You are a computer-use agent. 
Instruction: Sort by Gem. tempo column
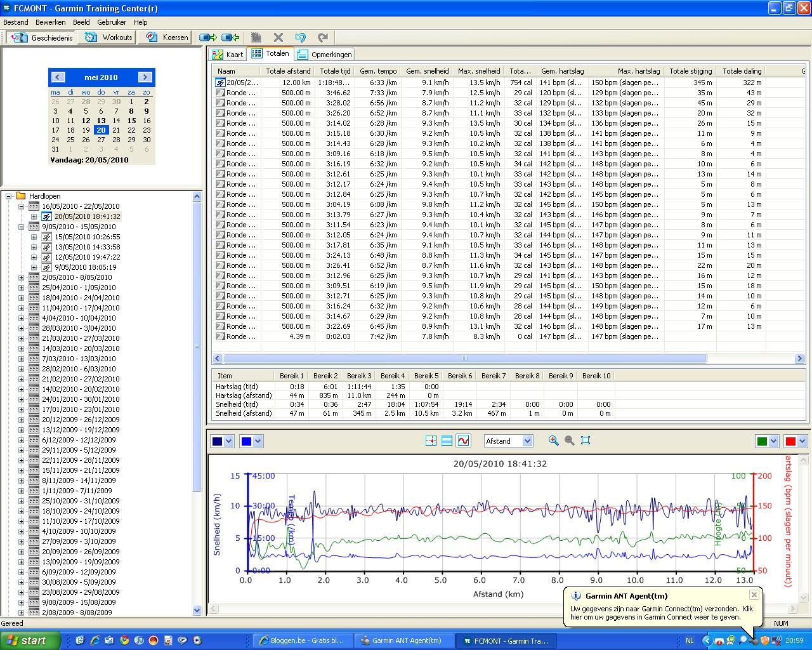tap(377, 71)
